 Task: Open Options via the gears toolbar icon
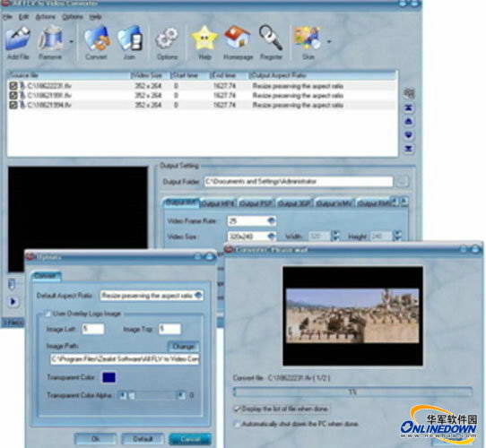coord(167,39)
